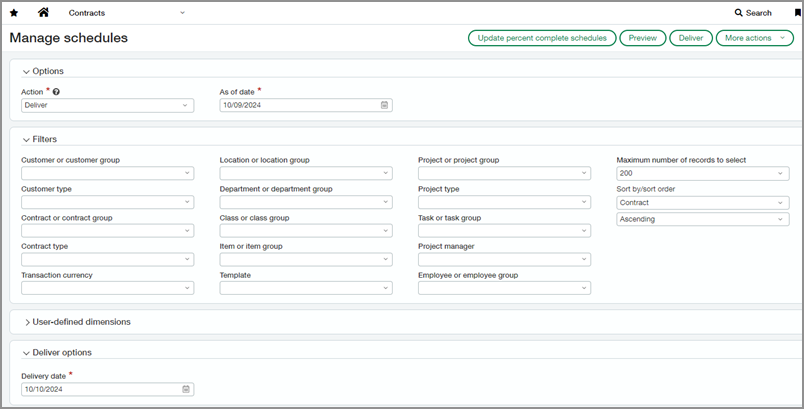This screenshot has height=409, width=804.
Task: Click the Preview button
Action: click(x=642, y=38)
